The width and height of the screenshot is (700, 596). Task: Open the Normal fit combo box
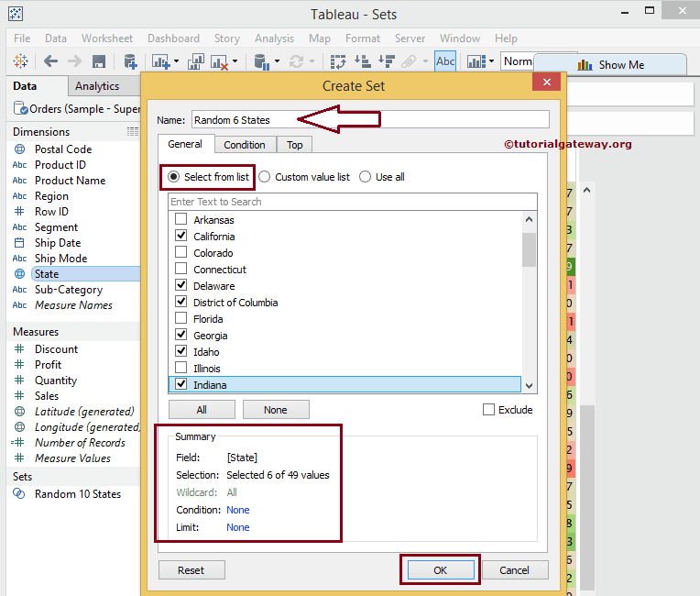517,61
